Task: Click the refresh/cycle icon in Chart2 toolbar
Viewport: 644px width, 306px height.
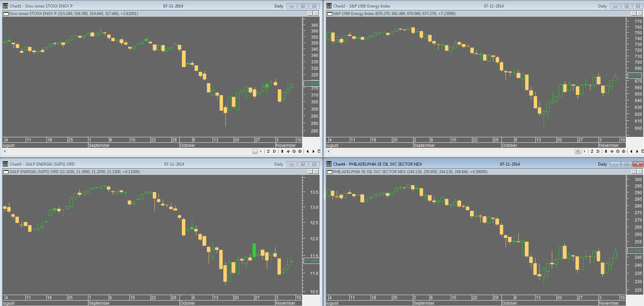Action: pos(592,151)
